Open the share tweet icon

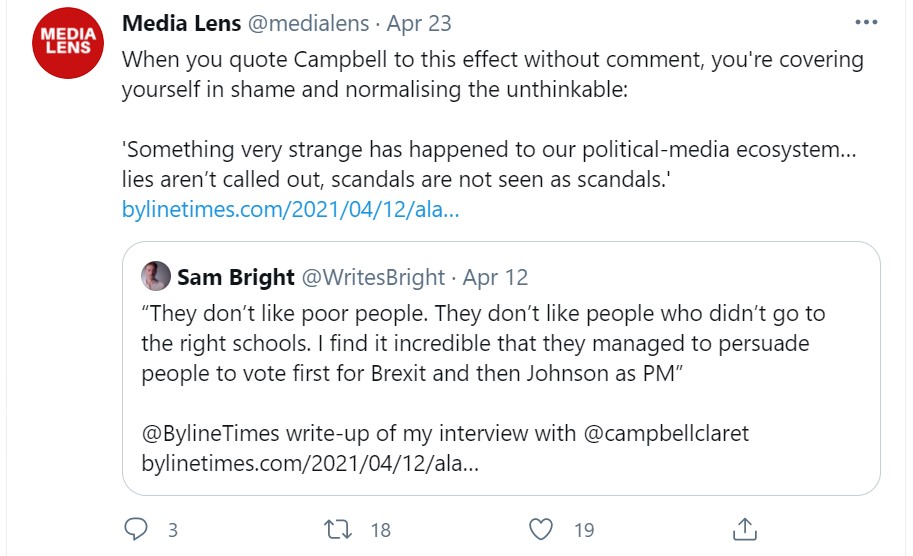[744, 530]
